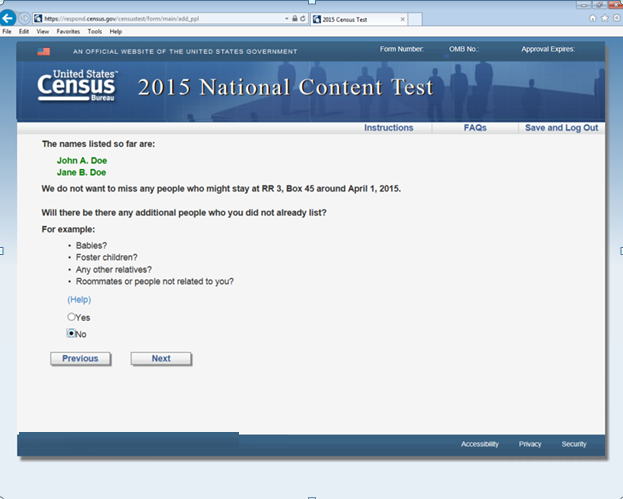This screenshot has width=623, height=499.
Task: Click Save and Log Out
Action: click(x=561, y=128)
